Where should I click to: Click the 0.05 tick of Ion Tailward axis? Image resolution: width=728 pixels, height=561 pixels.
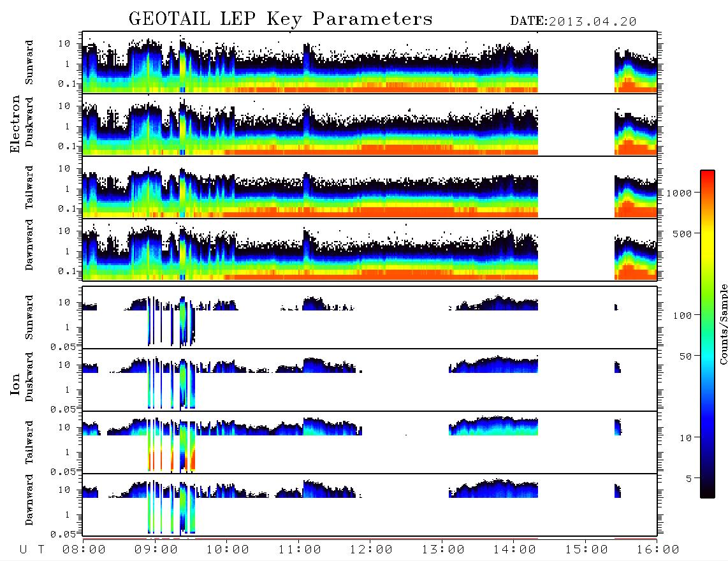(63, 472)
